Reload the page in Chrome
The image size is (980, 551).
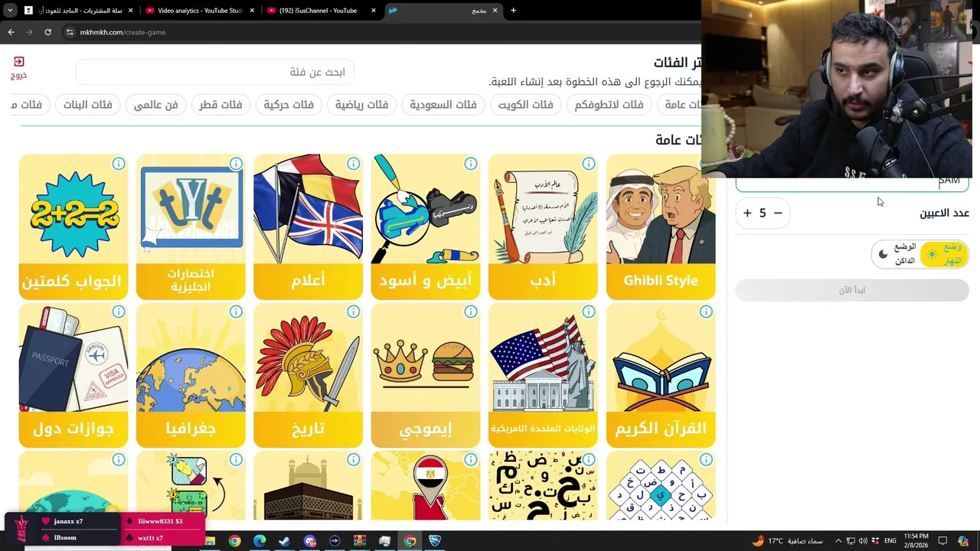pos(47,32)
